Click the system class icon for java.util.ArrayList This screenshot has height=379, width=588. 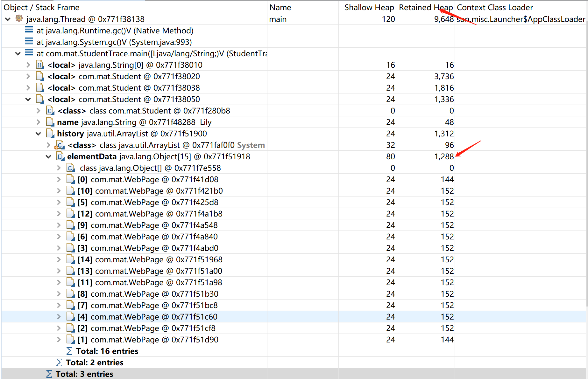click(x=60, y=145)
